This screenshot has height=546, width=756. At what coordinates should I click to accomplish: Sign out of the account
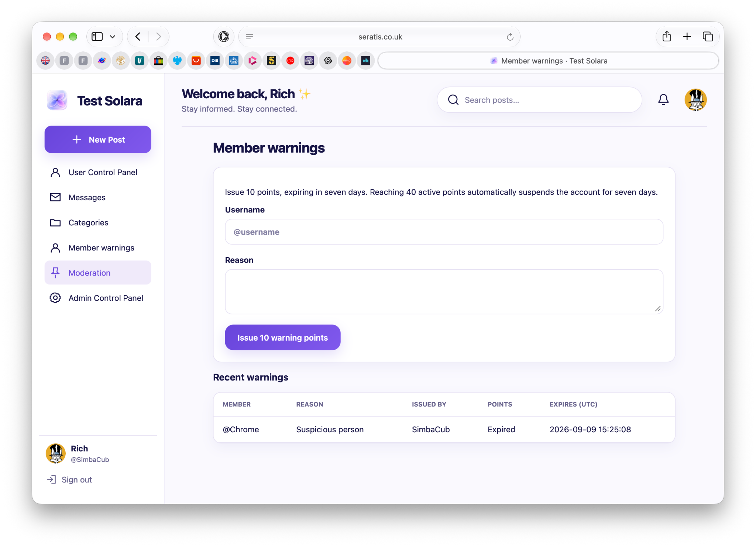[69, 480]
